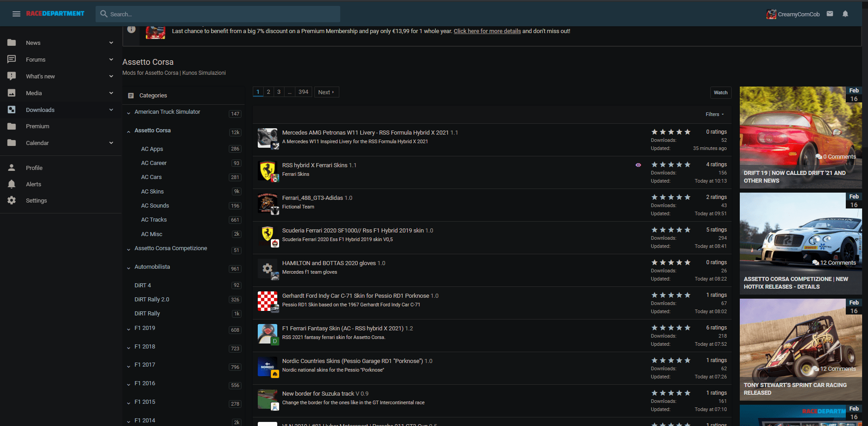Open RSS hybrid X Ferrari Skins thumbnail
Viewport: 868px width, 426px height.
(x=268, y=171)
